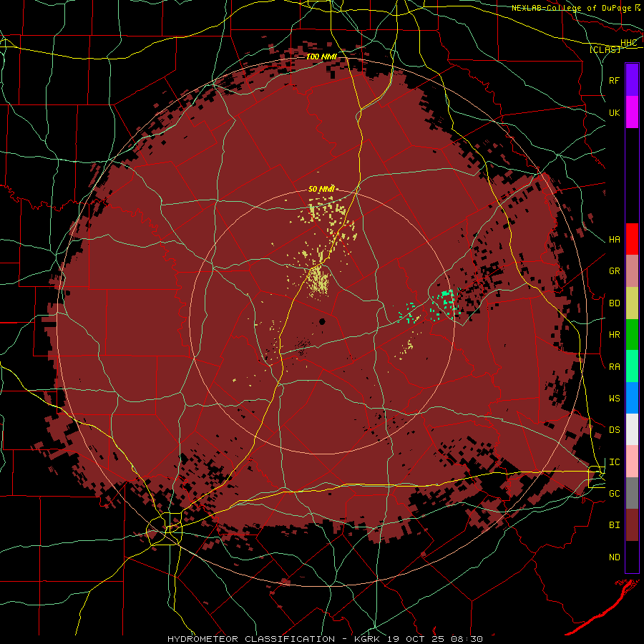Select the red HA legend color swatch
Screen dimensions: 644x644
pos(632,239)
